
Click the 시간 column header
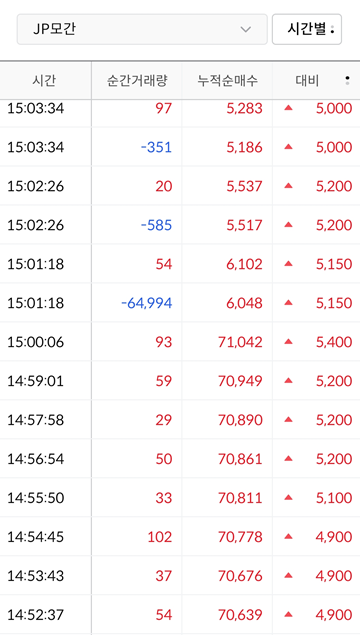click(44, 81)
